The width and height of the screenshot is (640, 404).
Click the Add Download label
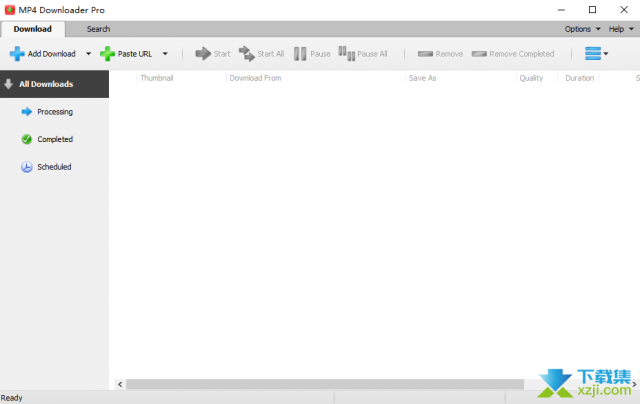point(51,54)
